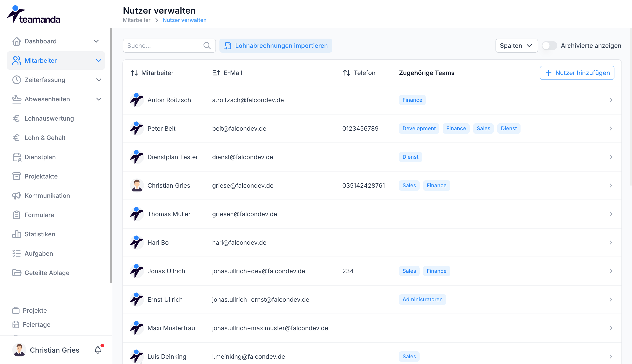Open Dienstplan Tester row chevron
The width and height of the screenshot is (632, 364).
pyautogui.click(x=611, y=157)
